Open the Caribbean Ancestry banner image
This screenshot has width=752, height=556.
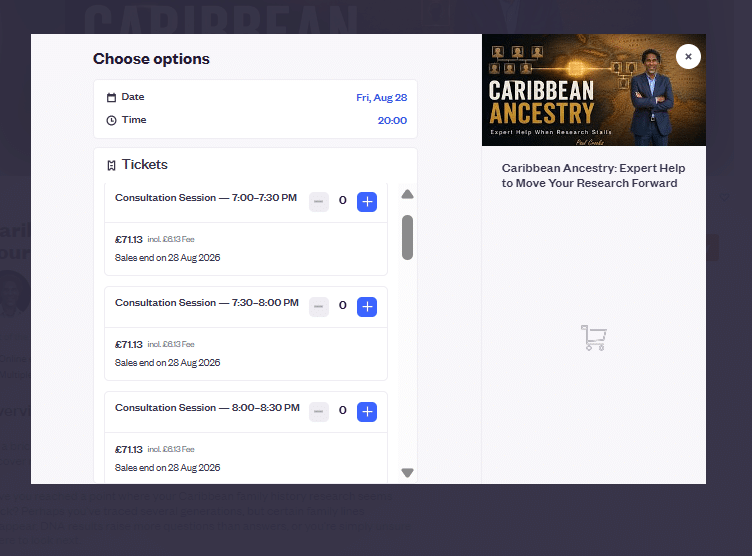click(x=594, y=90)
